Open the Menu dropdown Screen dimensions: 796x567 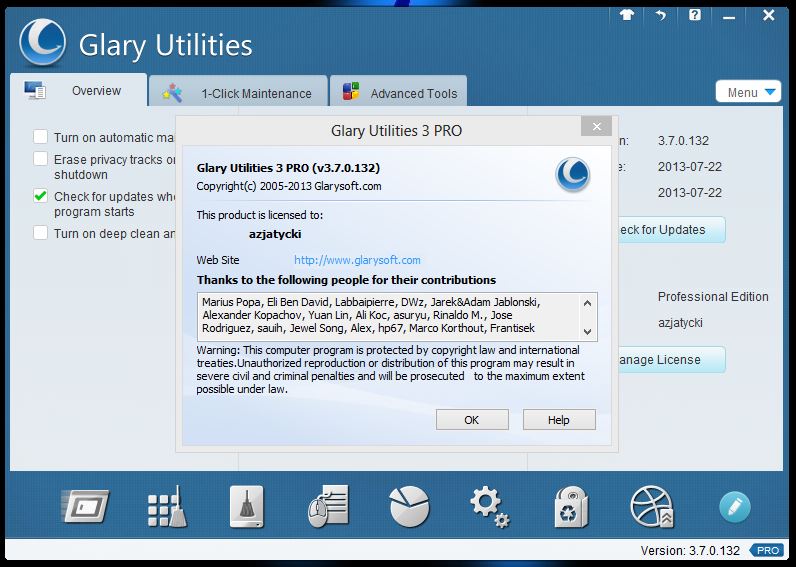[x=748, y=92]
